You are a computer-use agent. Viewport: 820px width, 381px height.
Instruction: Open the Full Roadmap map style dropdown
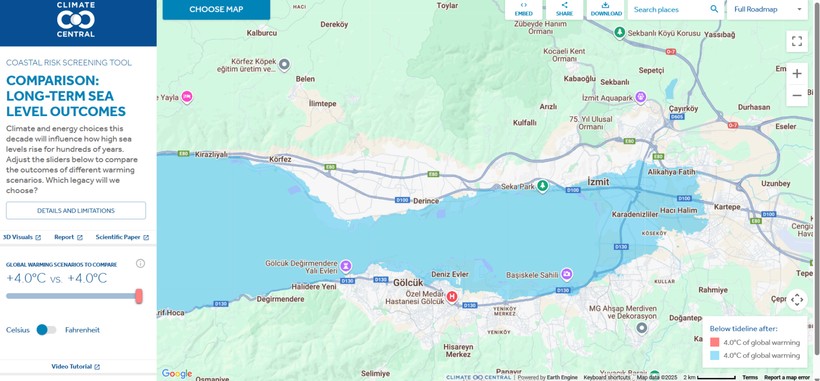pos(767,9)
